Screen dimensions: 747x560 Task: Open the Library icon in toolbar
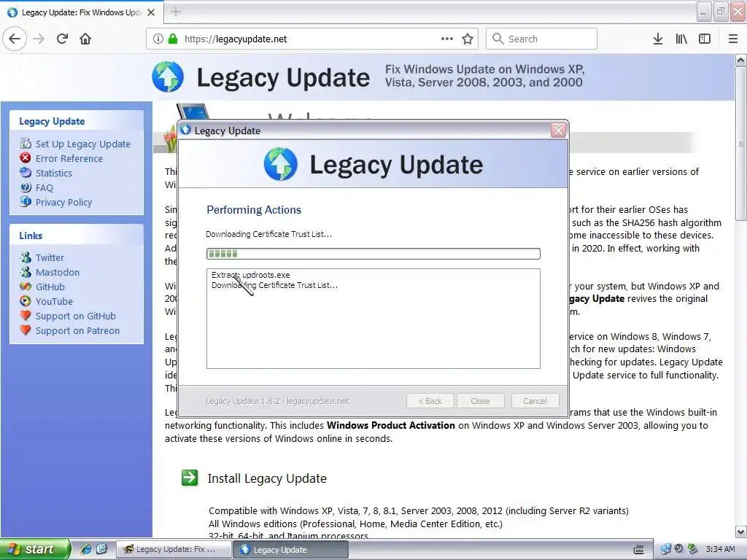pos(681,39)
